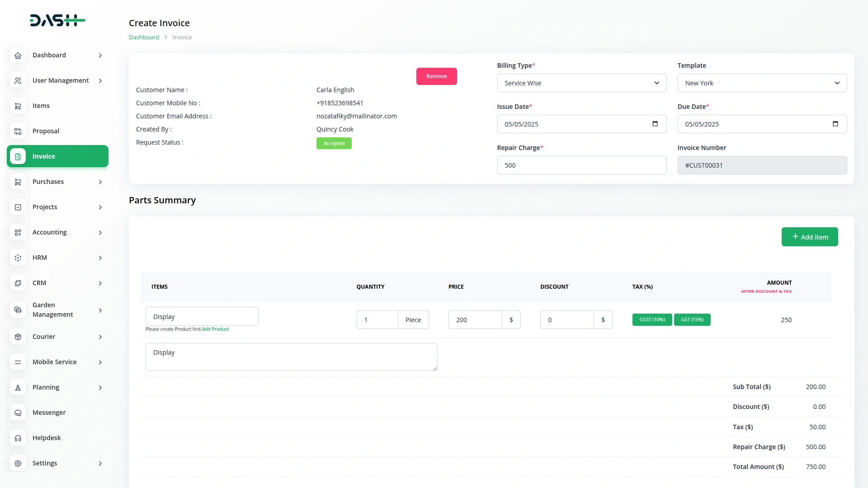Open the Due Date calendar picker icon
The image size is (868, 488).
(835, 124)
